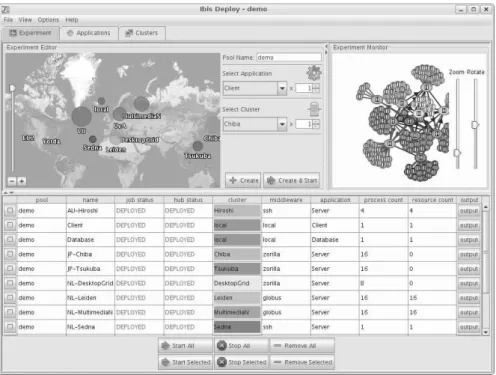
Task: Click the Pool Name input field
Action: tap(289, 58)
